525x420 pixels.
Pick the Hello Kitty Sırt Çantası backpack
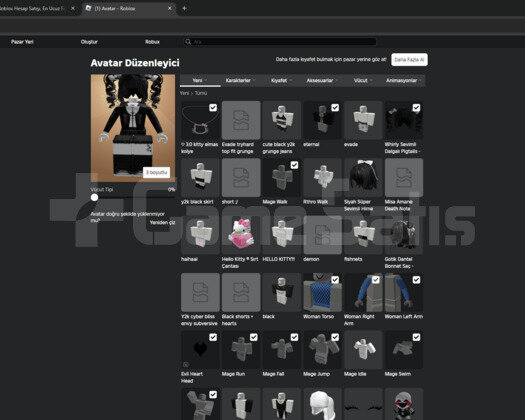pos(241,235)
